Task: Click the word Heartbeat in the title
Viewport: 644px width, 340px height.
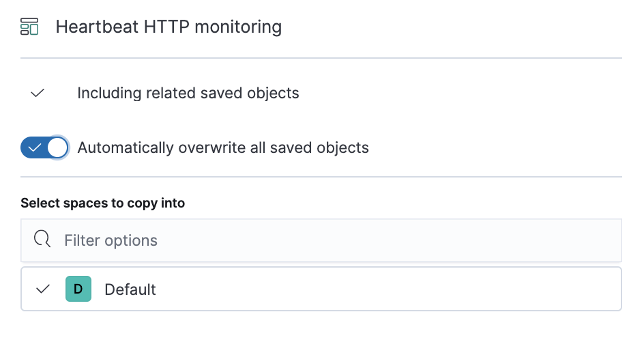Action: pos(98,27)
